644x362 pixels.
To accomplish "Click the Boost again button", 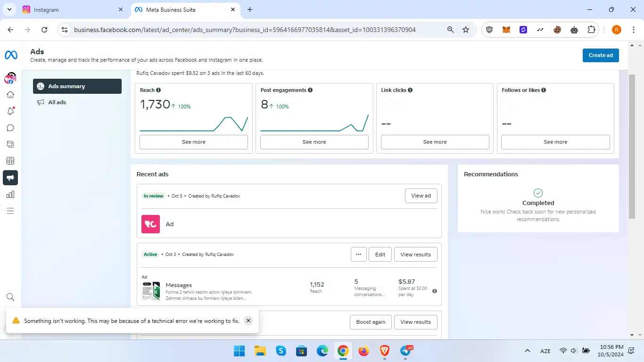I will (371, 322).
